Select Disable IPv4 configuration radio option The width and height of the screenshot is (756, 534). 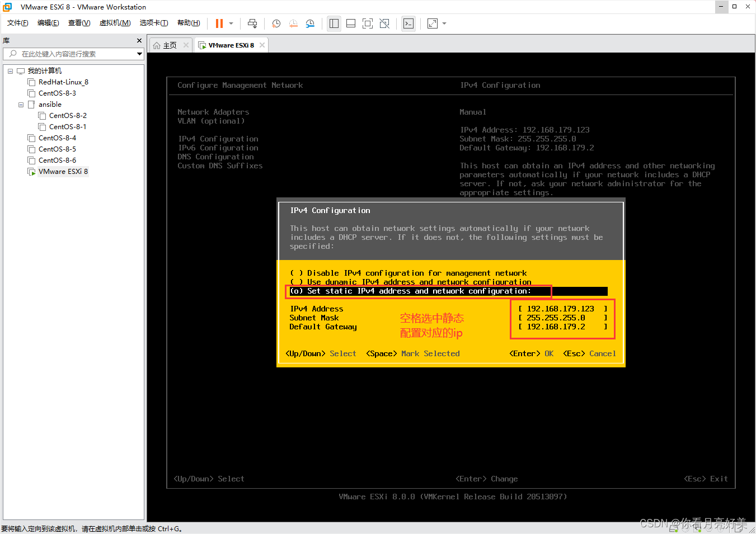click(408, 273)
